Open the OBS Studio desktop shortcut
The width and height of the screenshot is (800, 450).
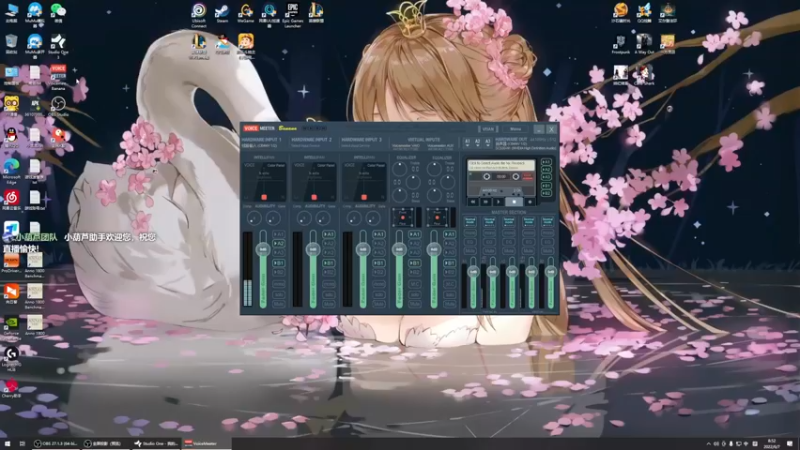[x=58, y=107]
